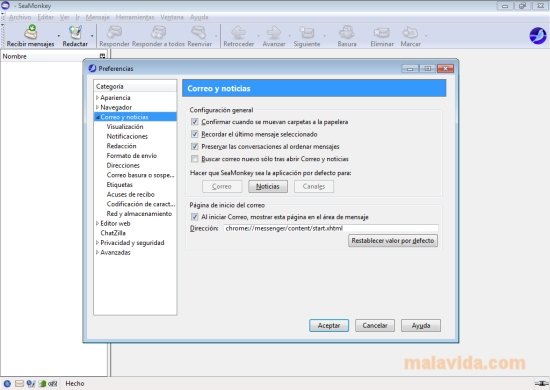Open dropdown arrow next to Redactar

92,35
